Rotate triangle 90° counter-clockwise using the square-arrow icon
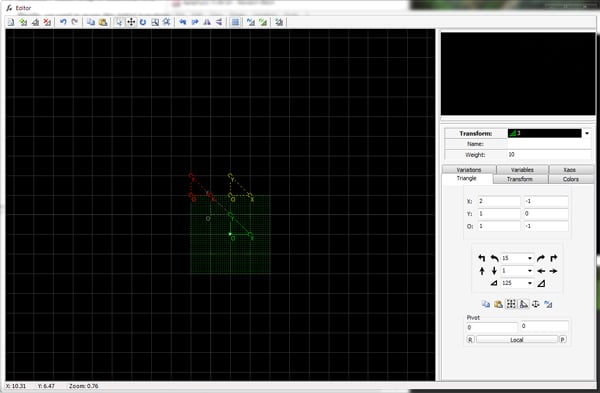 [x=482, y=258]
